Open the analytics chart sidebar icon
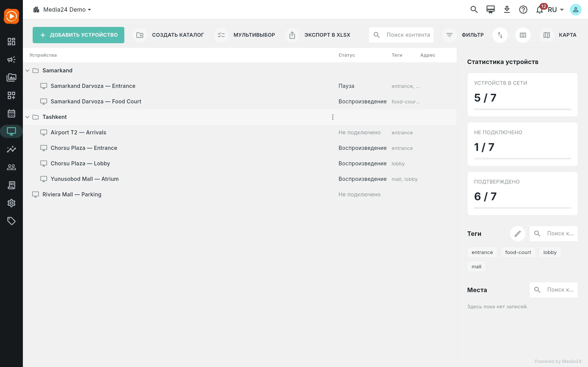Image resolution: width=588 pixels, height=367 pixels. click(11, 149)
